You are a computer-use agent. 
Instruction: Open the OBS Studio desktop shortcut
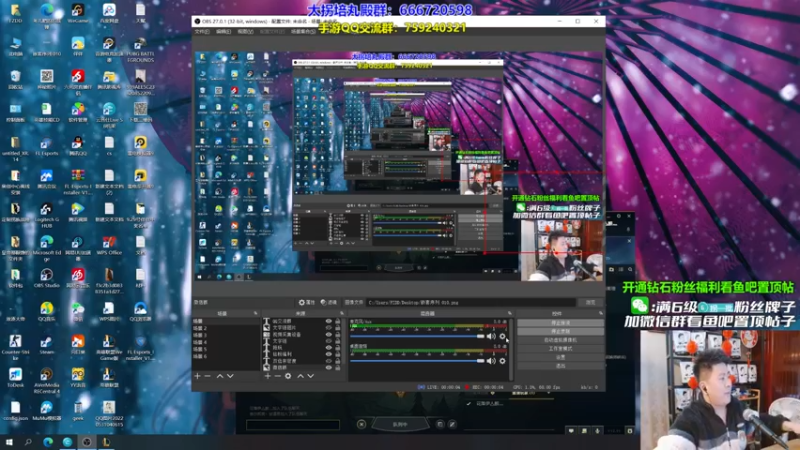[x=46, y=279]
